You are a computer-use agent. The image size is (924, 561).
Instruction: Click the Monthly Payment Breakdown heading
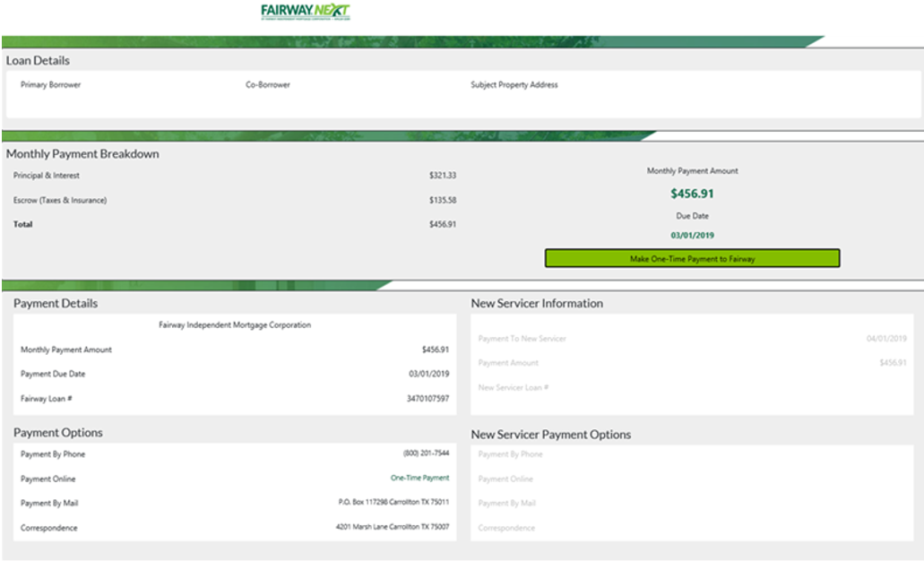pyautogui.click(x=82, y=154)
